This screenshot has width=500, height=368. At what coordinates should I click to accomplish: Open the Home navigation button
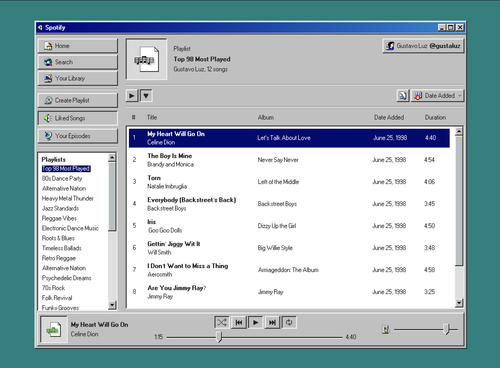78,46
